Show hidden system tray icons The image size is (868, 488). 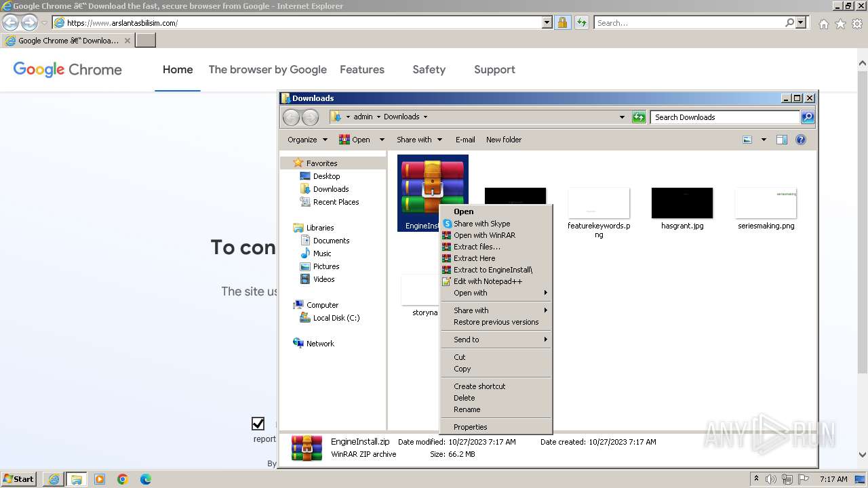click(756, 479)
